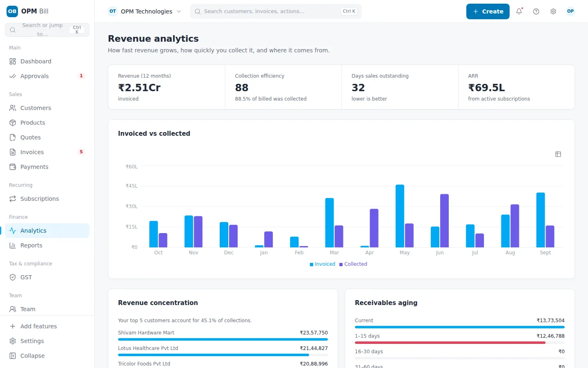Click the 16–30 days aging label
This screenshot has width=588, height=368.
point(369,352)
